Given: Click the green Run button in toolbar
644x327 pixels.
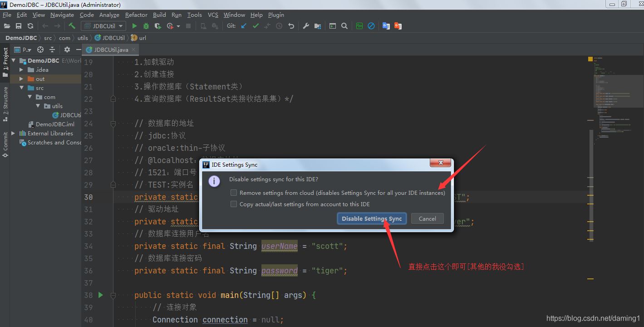Looking at the screenshot, I should point(134,26).
